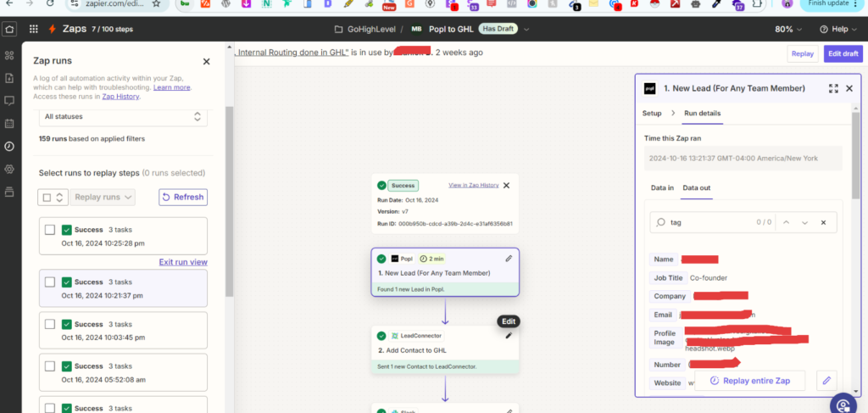This screenshot has height=413, width=868.
Task: Click the Internal Routing done in GHL link
Action: click(292, 53)
